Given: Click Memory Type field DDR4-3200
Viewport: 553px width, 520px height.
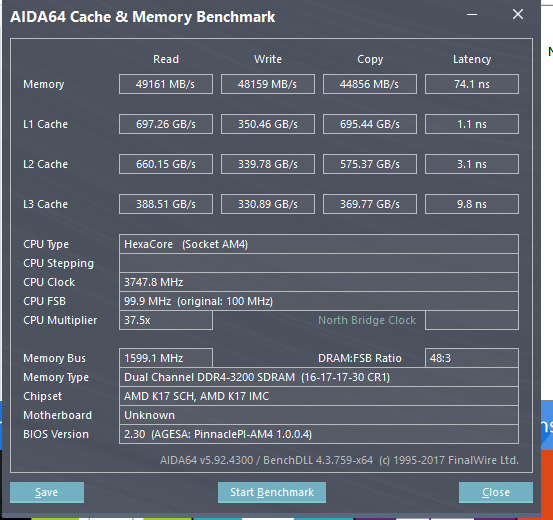Looking at the screenshot, I should (319, 377).
